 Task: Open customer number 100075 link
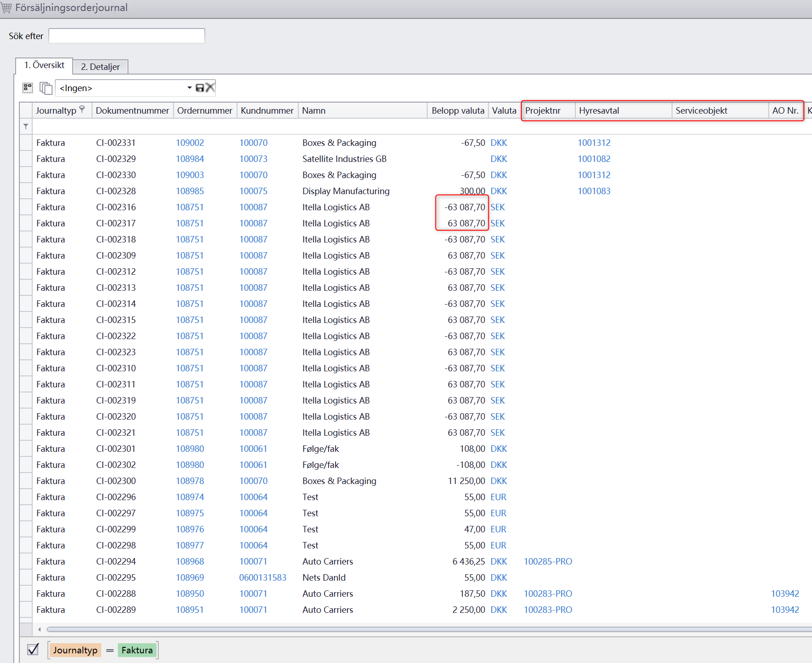(x=254, y=191)
